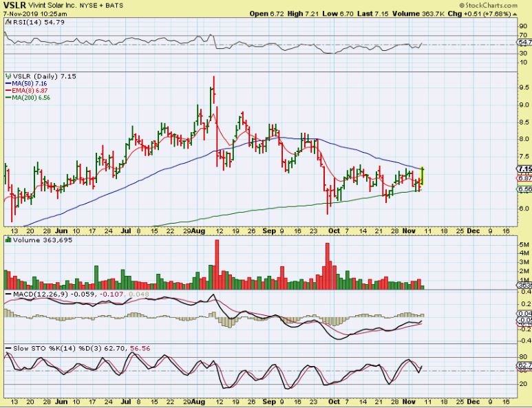Click the Nov label under the Slow STO panel

tap(409, 402)
